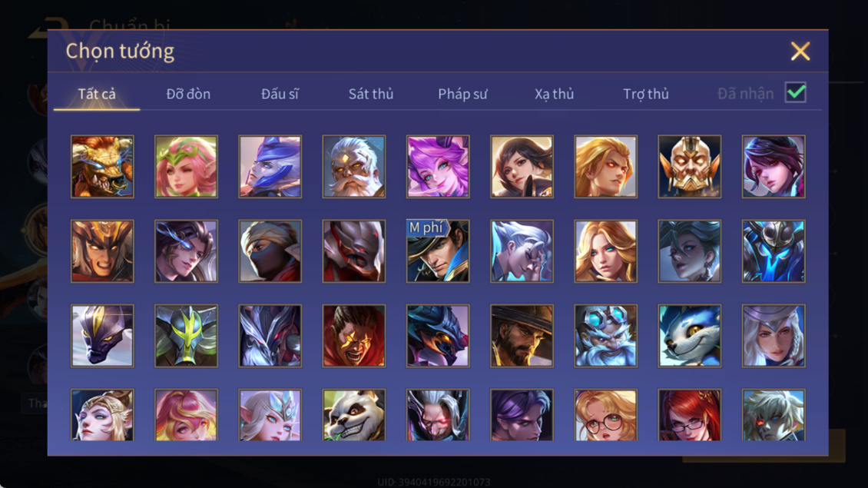Image resolution: width=868 pixels, height=488 pixels.
Task: Choose the cowboy hat bearded hero
Action: pyautogui.click(x=522, y=336)
